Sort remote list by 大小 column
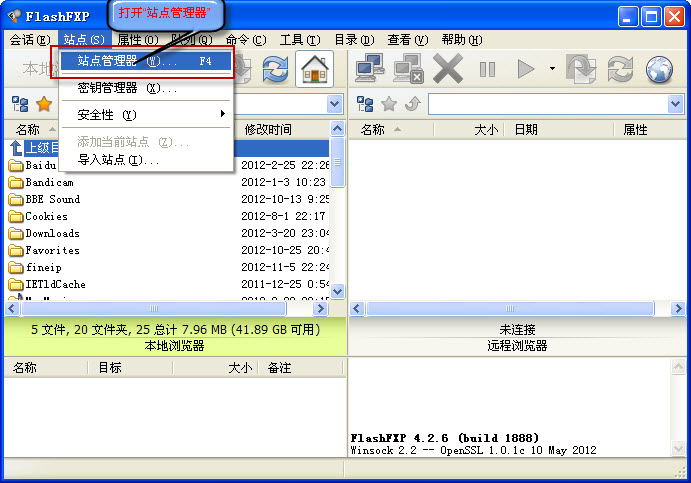691x483 pixels. [485, 130]
